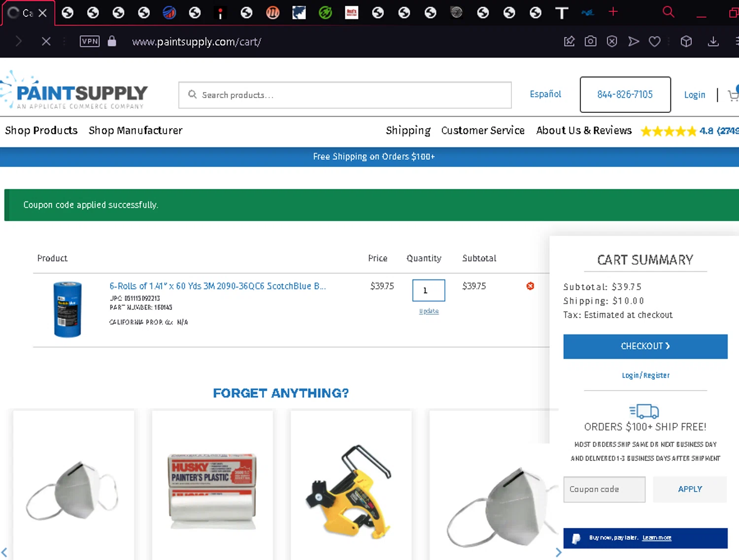This screenshot has height=560, width=739.
Task: Click the search magnifier icon in search box
Action: tap(192, 95)
